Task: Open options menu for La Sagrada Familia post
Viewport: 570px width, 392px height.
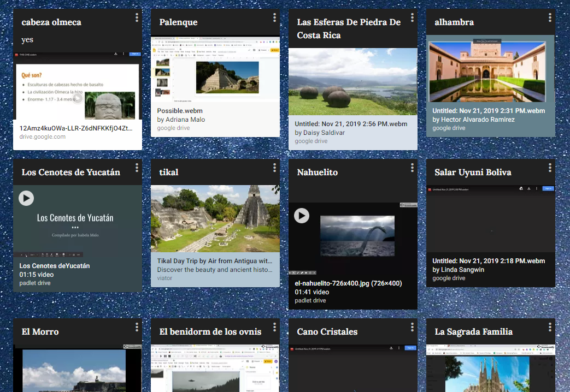Action: pos(550,327)
